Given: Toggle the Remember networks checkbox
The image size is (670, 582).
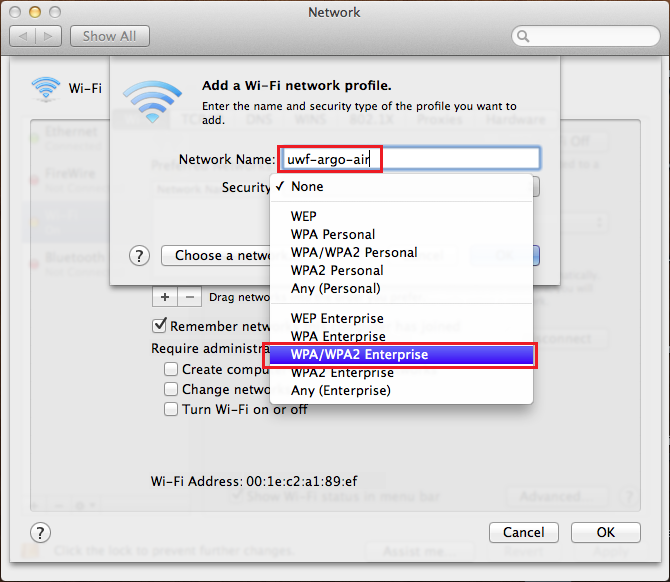Looking at the screenshot, I should [159, 326].
